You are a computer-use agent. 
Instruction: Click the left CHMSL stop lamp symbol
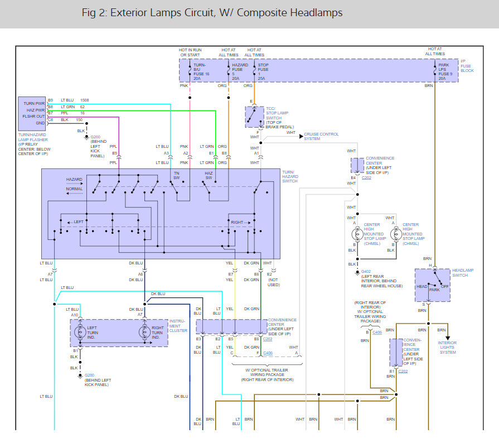[357, 234]
